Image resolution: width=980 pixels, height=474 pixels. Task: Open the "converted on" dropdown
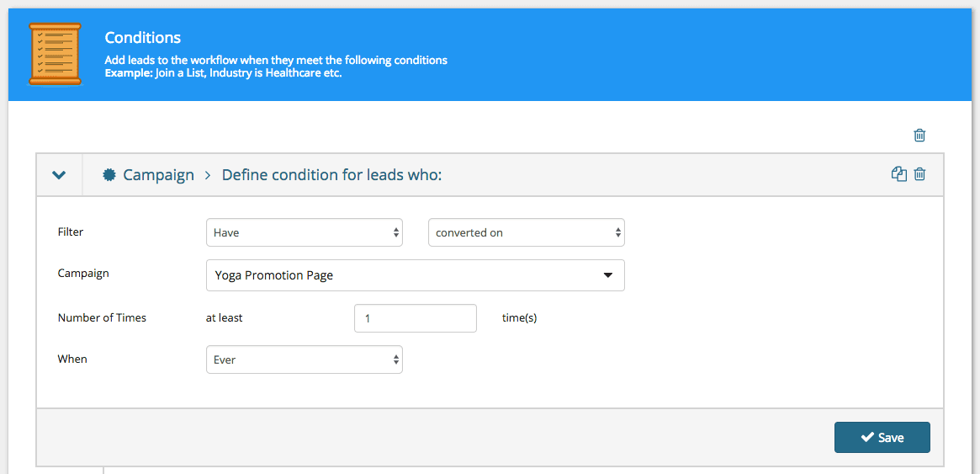(526, 232)
